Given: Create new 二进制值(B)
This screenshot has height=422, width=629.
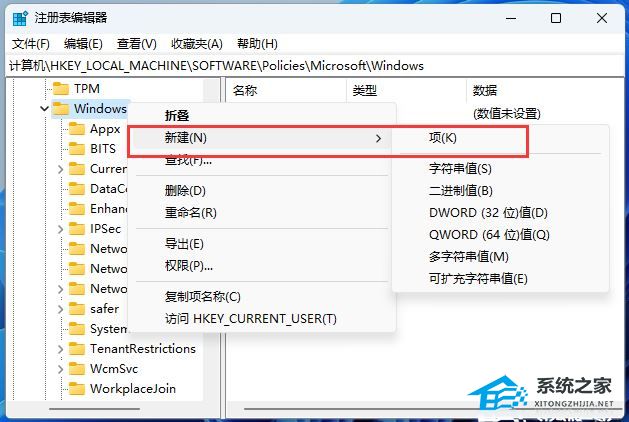Looking at the screenshot, I should click(500, 191).
